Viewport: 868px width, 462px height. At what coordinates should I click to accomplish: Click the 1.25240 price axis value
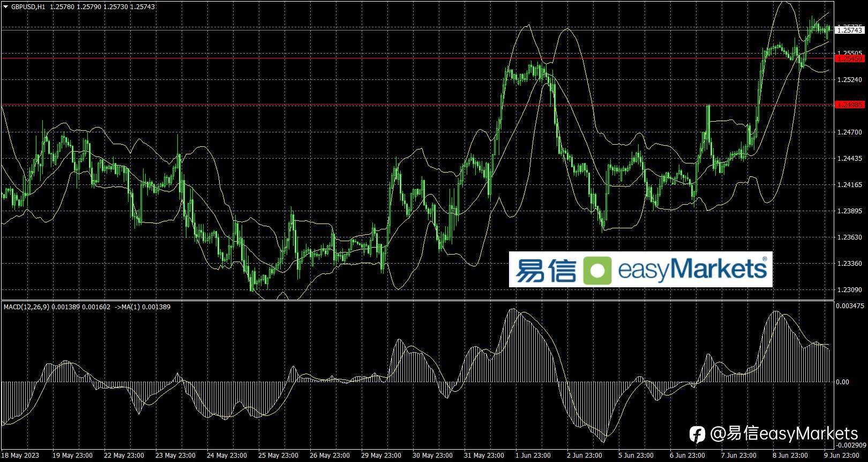850,80
